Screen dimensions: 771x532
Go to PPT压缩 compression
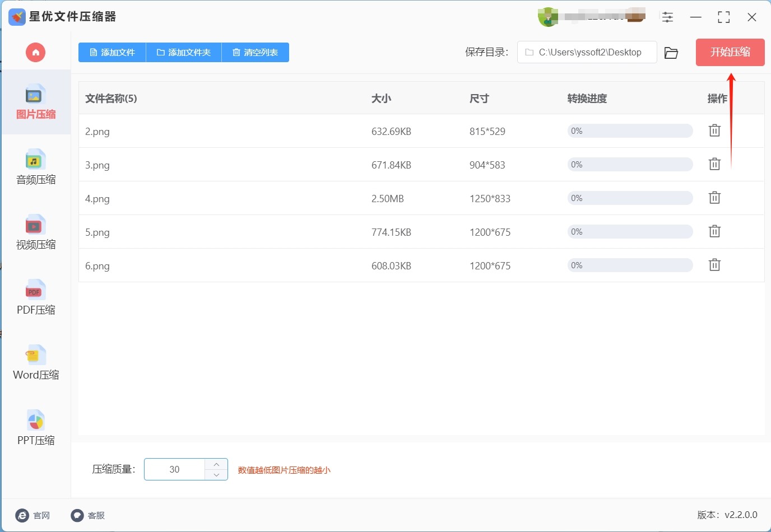36,428
